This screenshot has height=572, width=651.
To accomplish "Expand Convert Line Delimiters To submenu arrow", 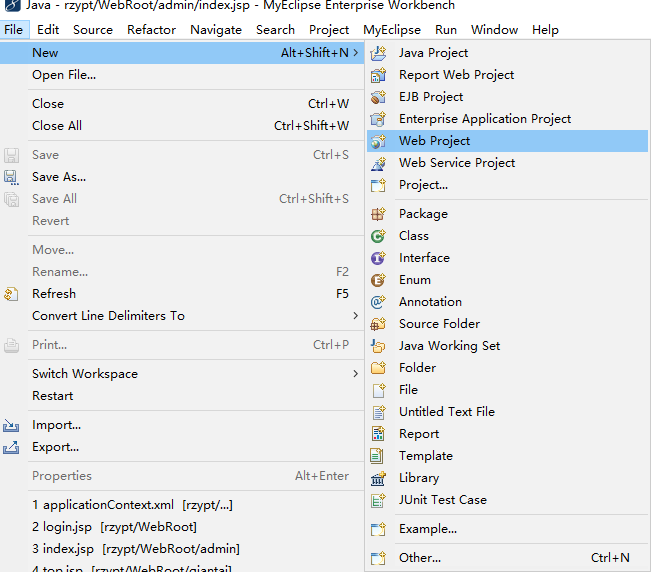I will click(355, 316).
